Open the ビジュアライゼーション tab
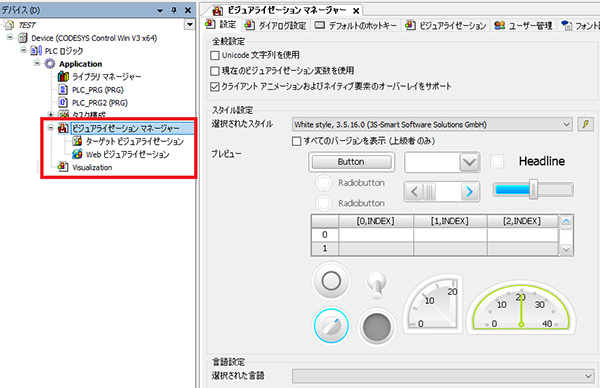Screen dimensions: 600x388 [x=445, y=25]
